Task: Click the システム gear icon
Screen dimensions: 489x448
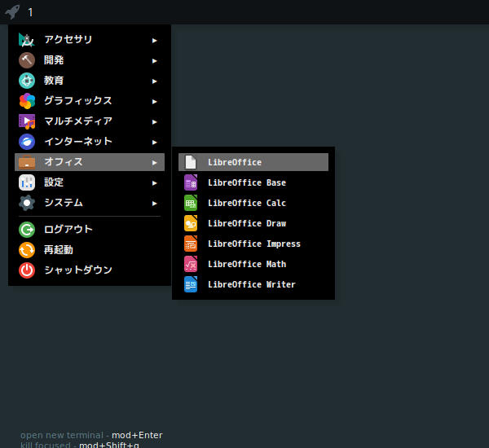Action: (x=27, y=203)
